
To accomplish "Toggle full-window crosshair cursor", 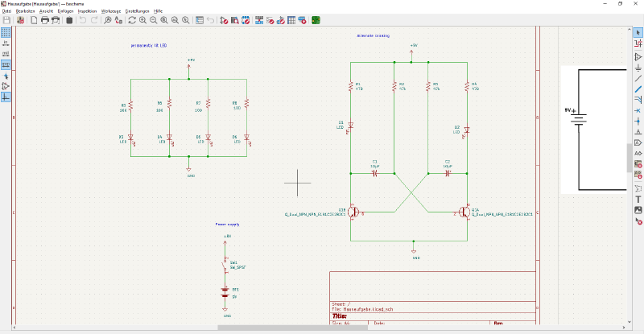I will pyautogui.click(x=6, y=76).
